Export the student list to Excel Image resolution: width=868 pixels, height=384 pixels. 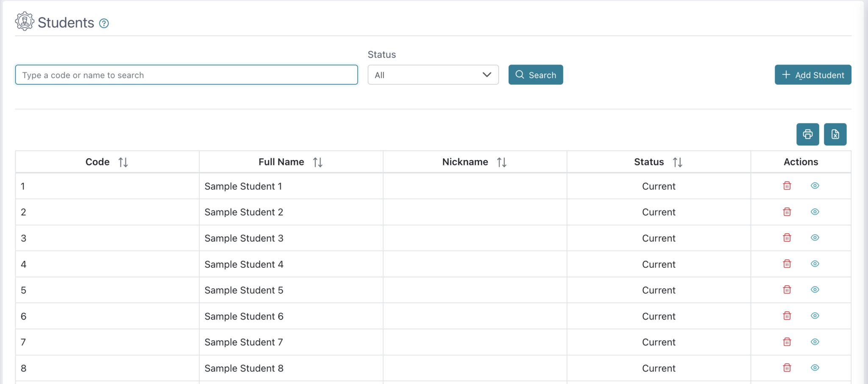[x=835, y=134]
